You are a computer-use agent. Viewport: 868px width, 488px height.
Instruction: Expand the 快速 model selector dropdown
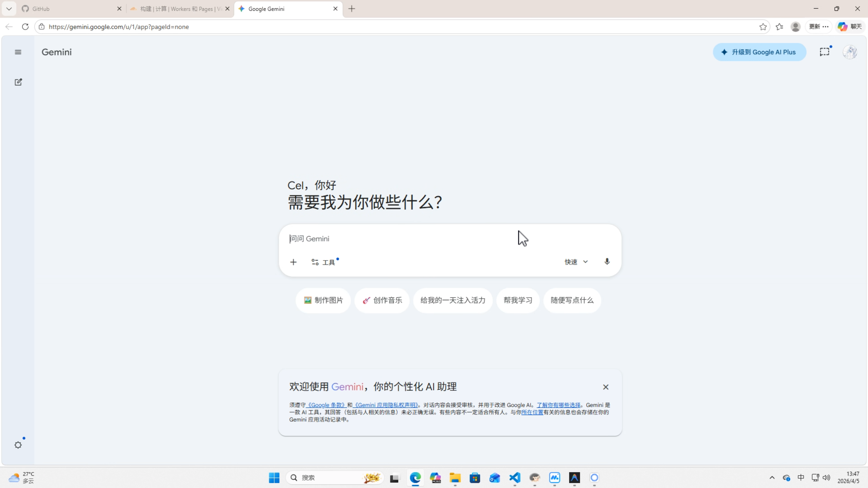click(x=576, y=262)
